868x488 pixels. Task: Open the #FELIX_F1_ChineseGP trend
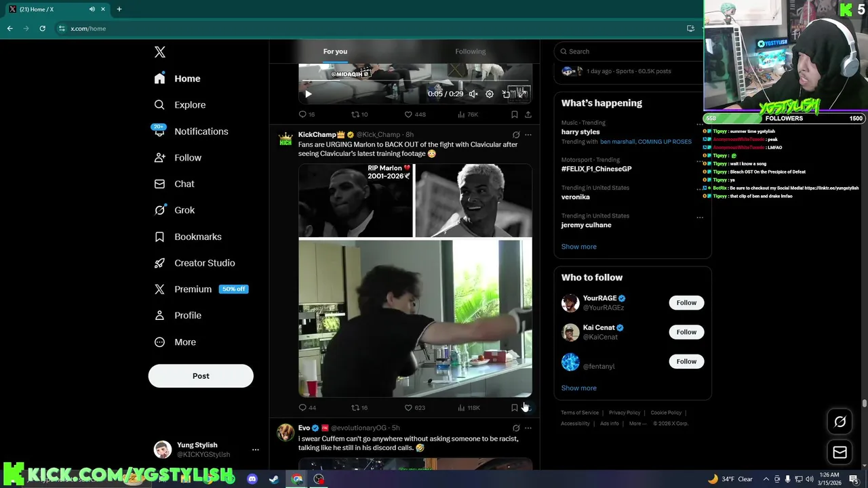click(596, 169)
